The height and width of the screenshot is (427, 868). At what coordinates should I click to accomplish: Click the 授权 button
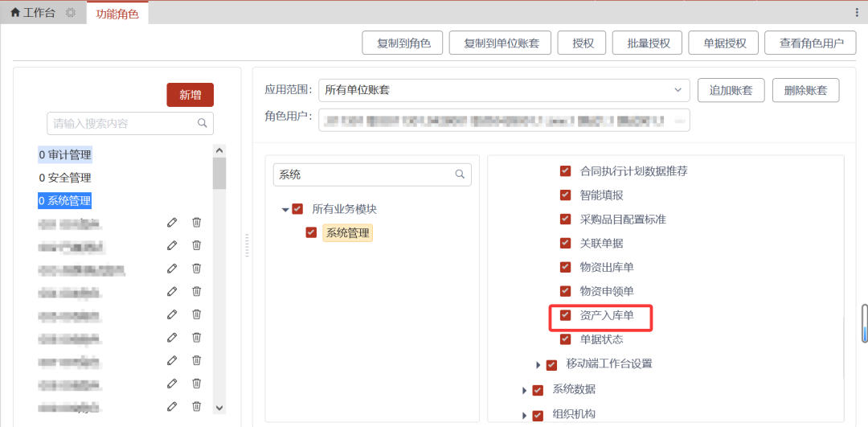click(582, 43)
